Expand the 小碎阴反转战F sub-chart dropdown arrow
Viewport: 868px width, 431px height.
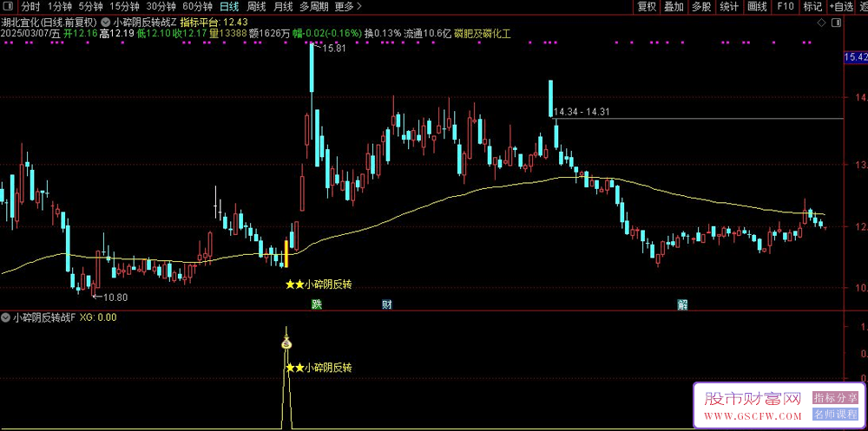point(5,317)
